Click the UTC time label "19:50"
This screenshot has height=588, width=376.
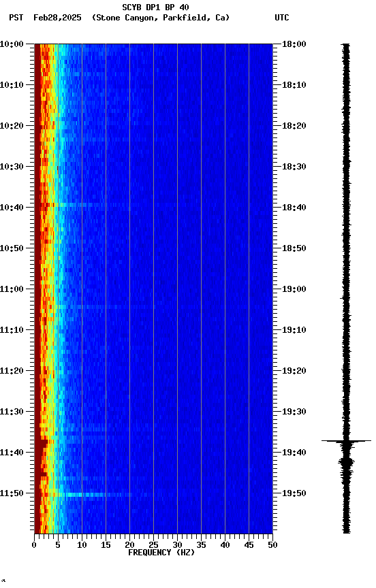click(294, 493)
